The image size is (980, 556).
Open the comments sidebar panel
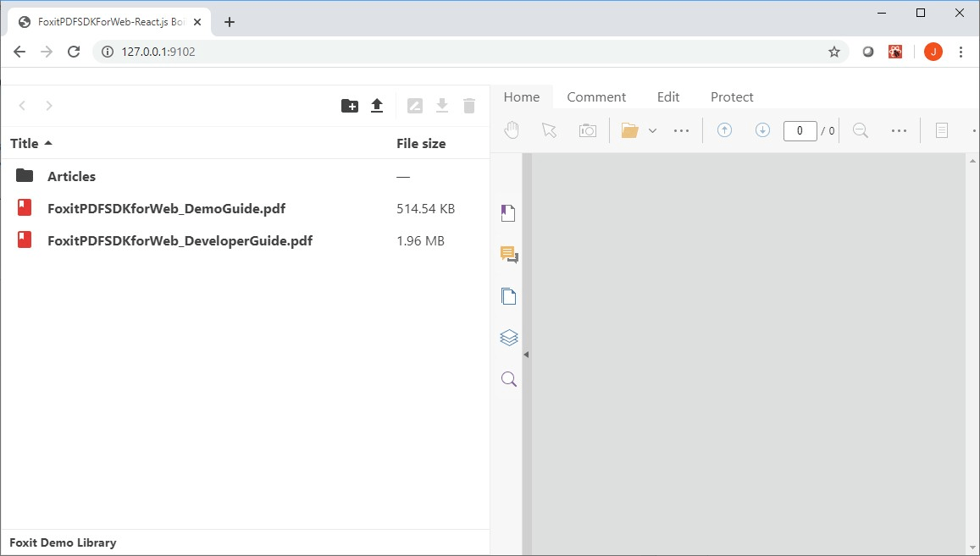click(x=509, y=254)
